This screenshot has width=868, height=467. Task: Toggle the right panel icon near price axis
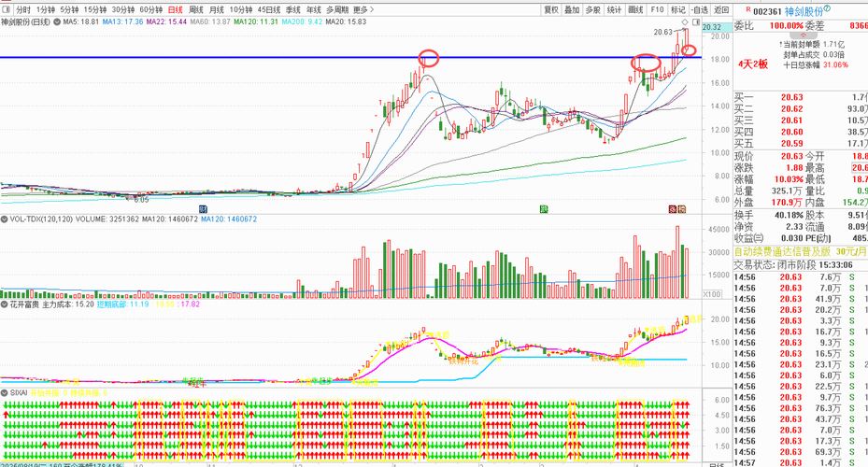coord(696,22)
